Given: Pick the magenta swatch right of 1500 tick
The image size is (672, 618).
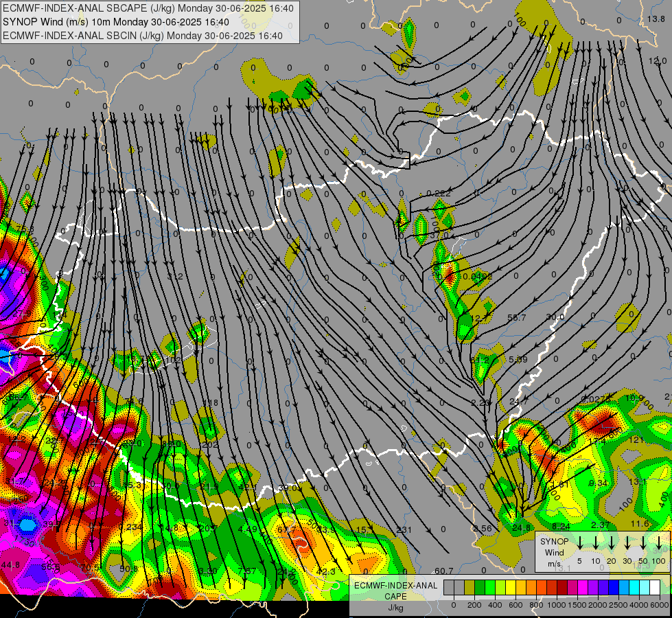Looking at the screenshot, I should pos(583,587).
